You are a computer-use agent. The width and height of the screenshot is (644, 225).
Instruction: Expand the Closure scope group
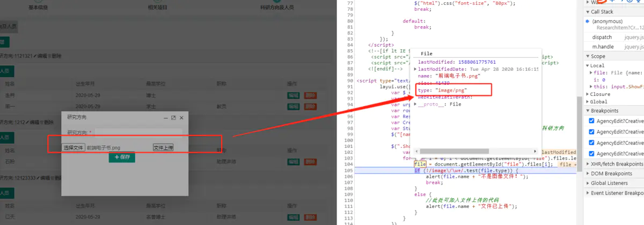(x=588, y=94)
